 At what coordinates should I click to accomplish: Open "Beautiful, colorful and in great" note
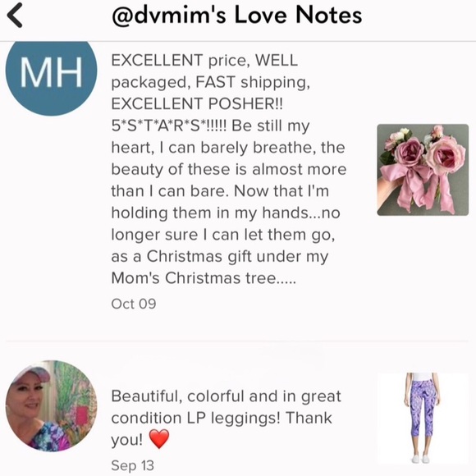click(227, 396)
